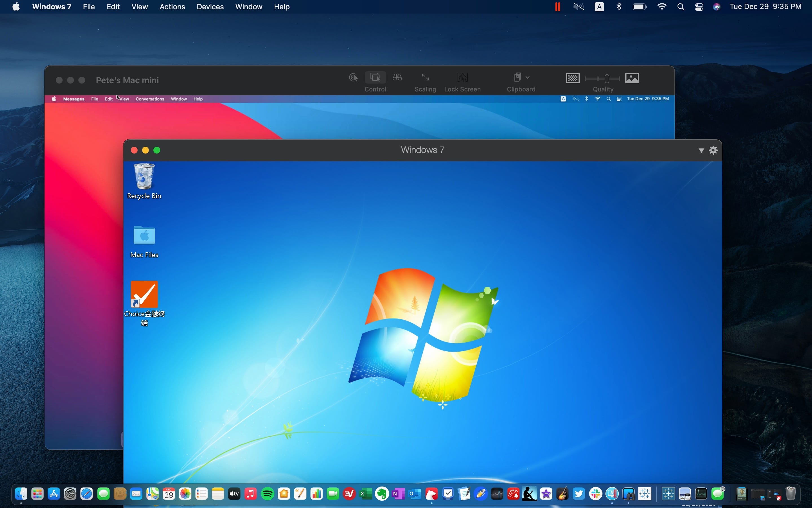Select the low quality dithered image icon

(573, 78)
